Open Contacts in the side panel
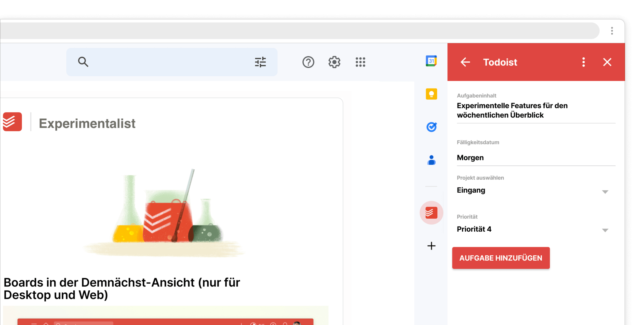644x325 pixels. click(x=431, y=160)
